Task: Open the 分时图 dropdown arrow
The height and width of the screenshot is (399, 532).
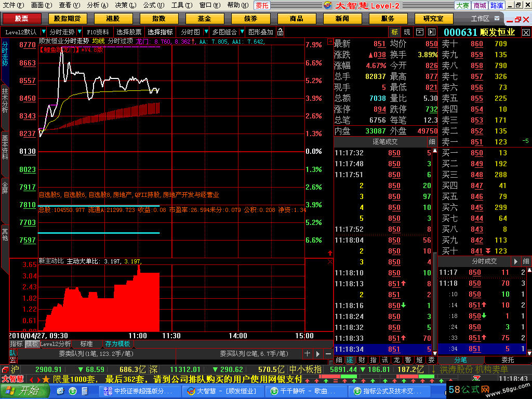Action: [x=206, y=32]
